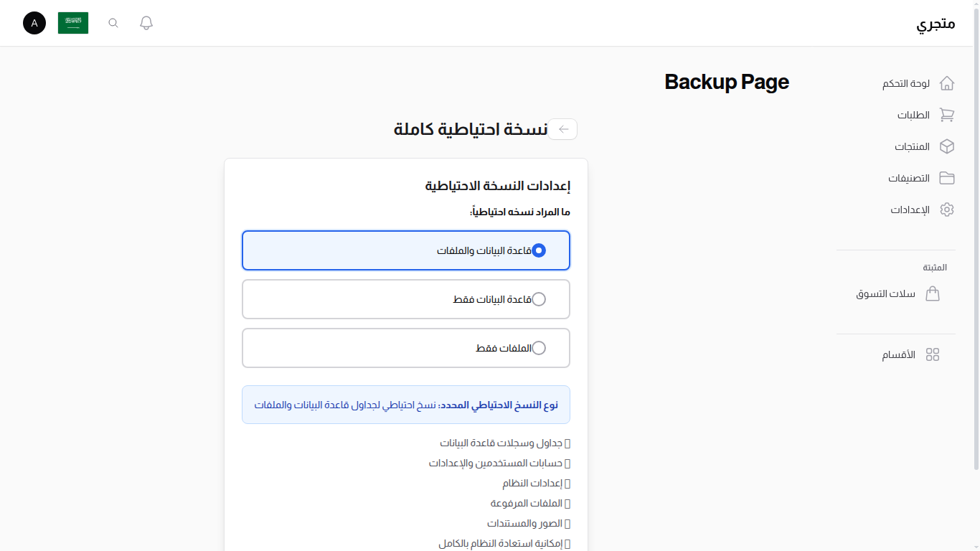
Task: Click the back arrow beside نسخة احتياطية كاملة
Action: [563, 129]
